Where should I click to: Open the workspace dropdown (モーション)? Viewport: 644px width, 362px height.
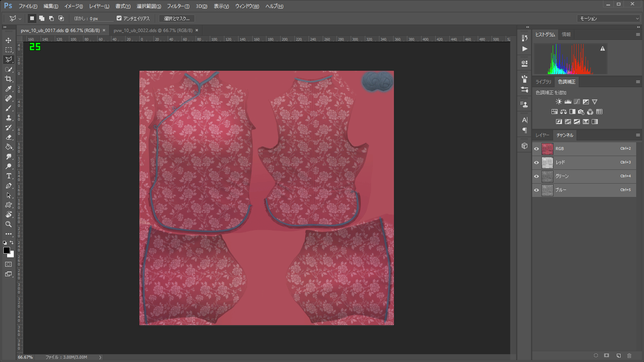[609, 19]
